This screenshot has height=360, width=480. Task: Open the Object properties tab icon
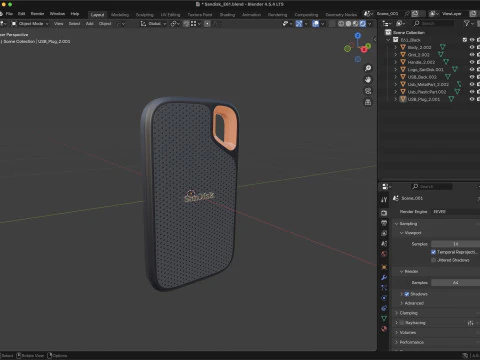(x=384, y=267)
